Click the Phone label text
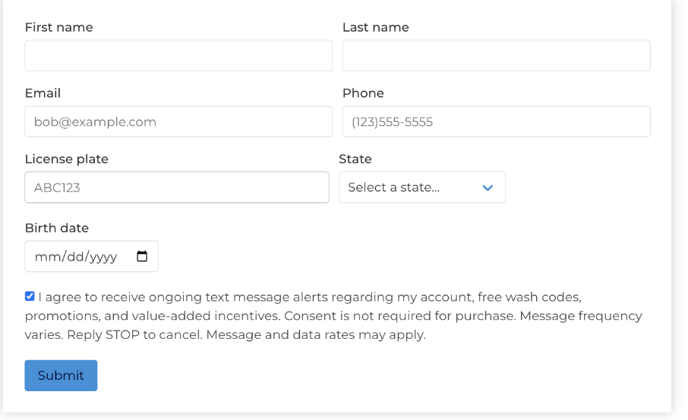 coord(363,93)
